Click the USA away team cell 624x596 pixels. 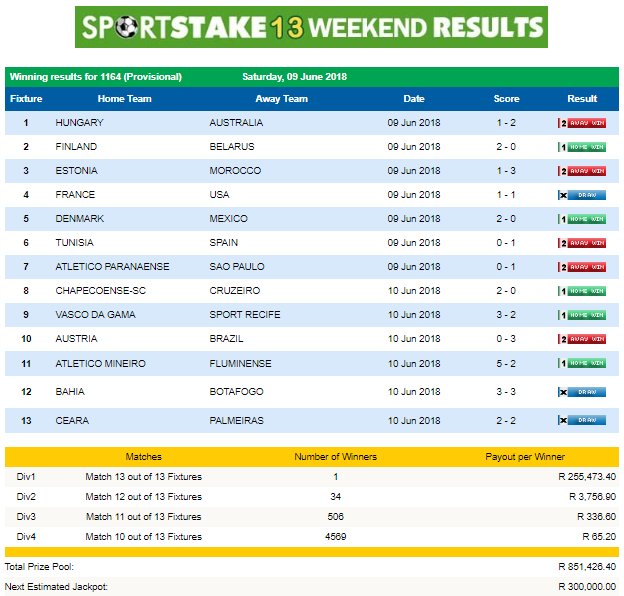click(x=219, y=195)
